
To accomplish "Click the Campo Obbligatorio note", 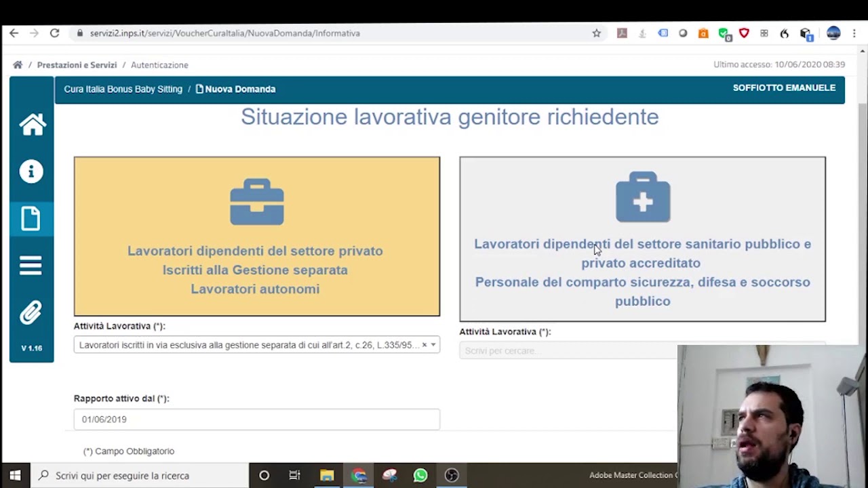I will coord(129,451).
